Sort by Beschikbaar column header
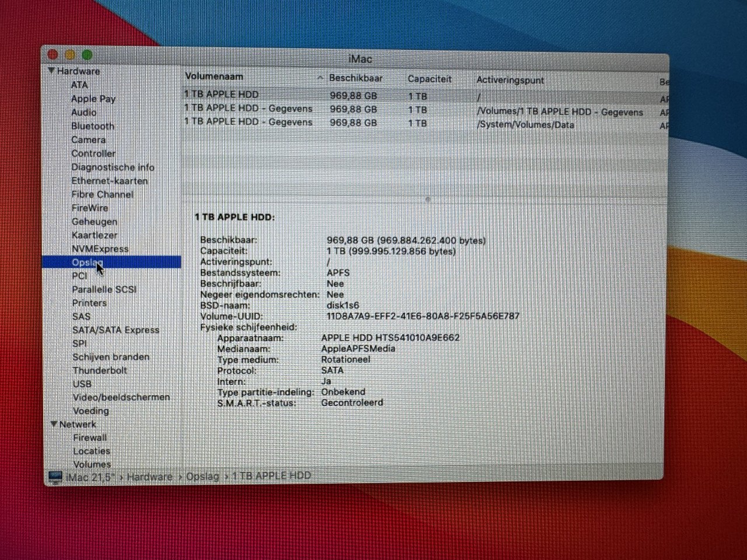The height and width of the screenshot is (560, 747). click(356, 78)
